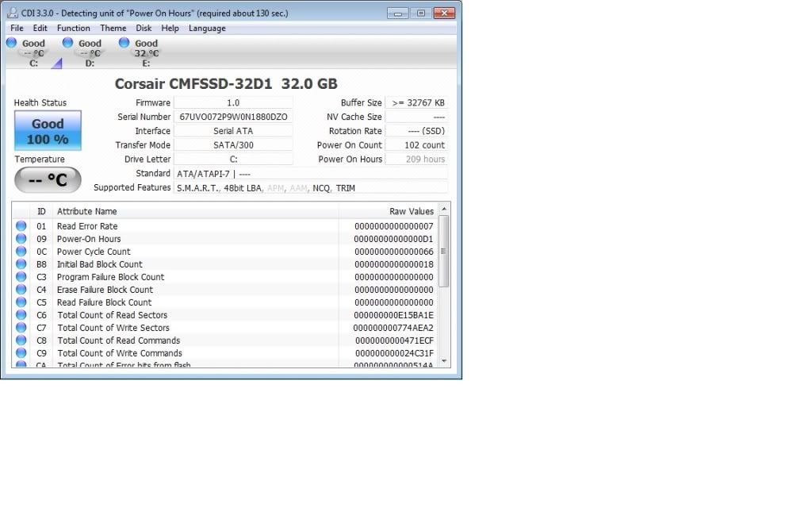Viewport: 812px width, 508px height.
Task: Click the blue status orb for drive D:
Action: pyautogui.click(x=68, y=43)
